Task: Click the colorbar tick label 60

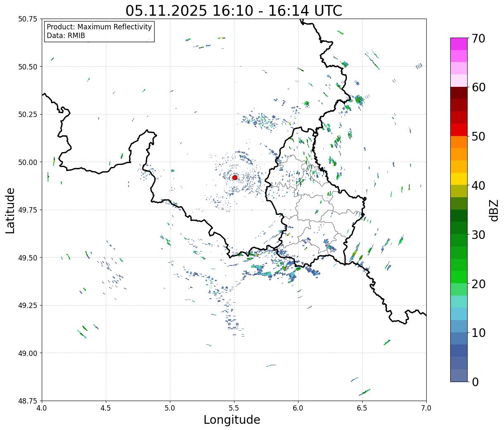Action: tap(478, 87)
